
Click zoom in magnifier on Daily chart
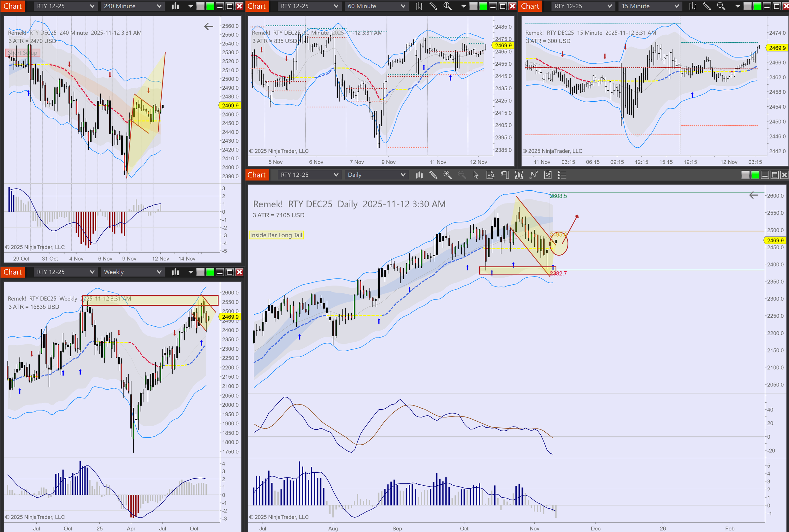coord(447,175)
